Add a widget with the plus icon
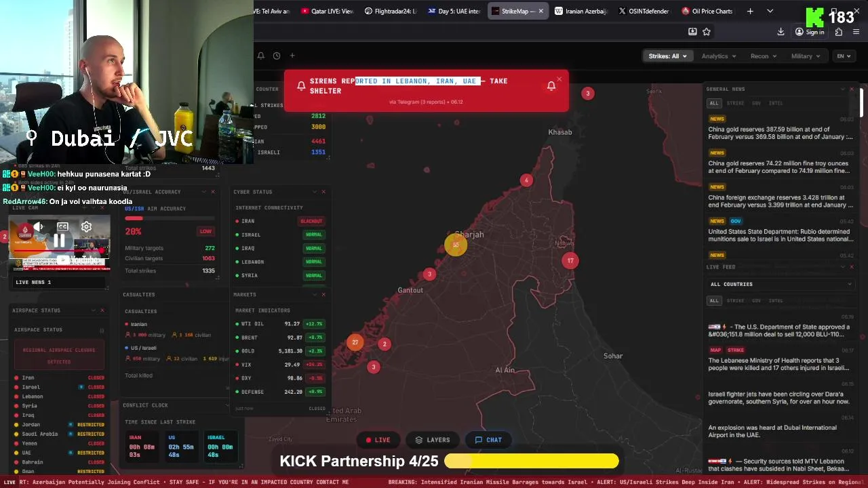 [x=292, y=56]
